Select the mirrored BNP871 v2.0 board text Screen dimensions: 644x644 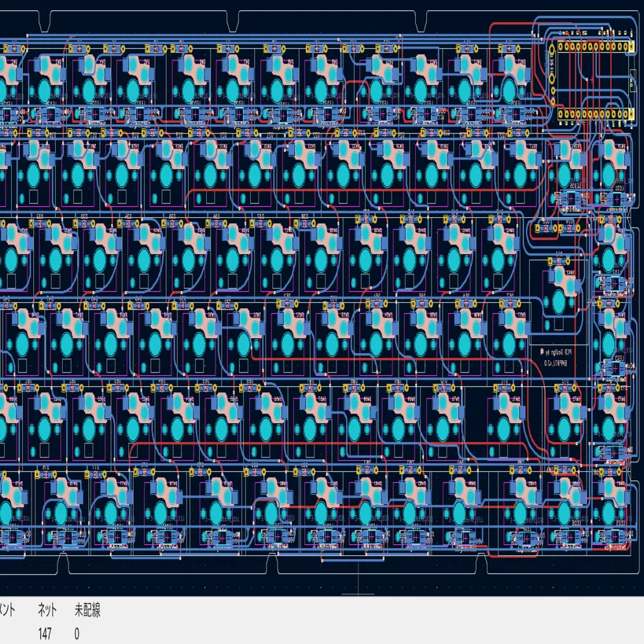coord(555,363)
